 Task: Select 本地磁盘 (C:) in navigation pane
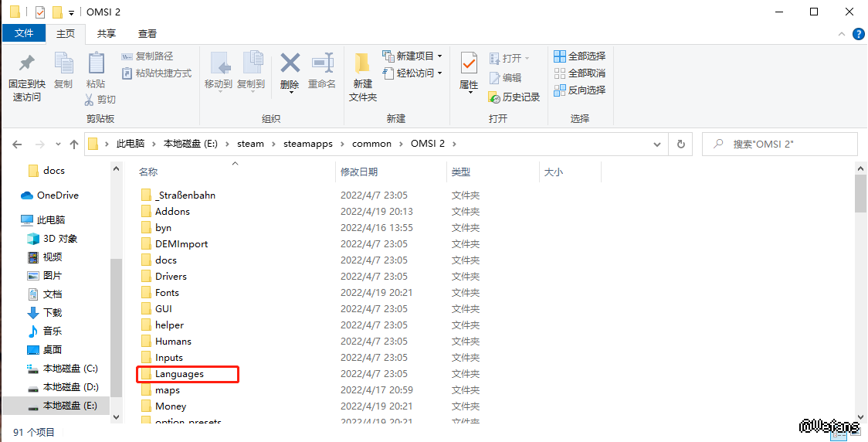pyautogui.click(x=63, y=369)
